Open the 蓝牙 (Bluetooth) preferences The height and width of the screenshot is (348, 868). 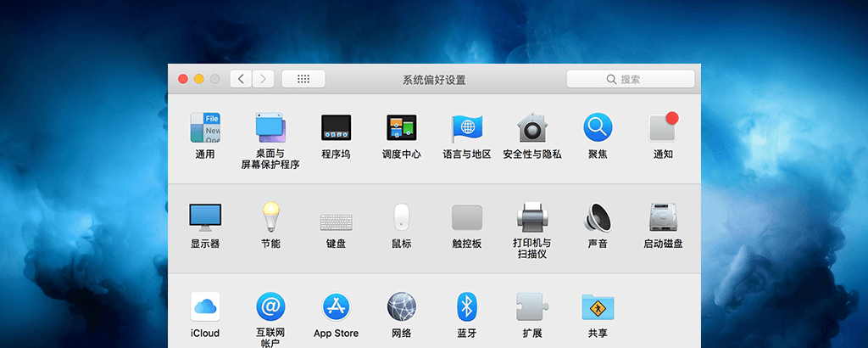pos(467,306)
